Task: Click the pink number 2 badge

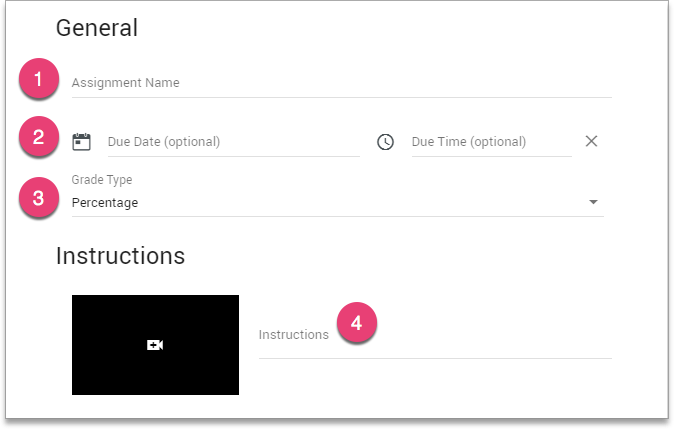Action: tap(39, 138)
